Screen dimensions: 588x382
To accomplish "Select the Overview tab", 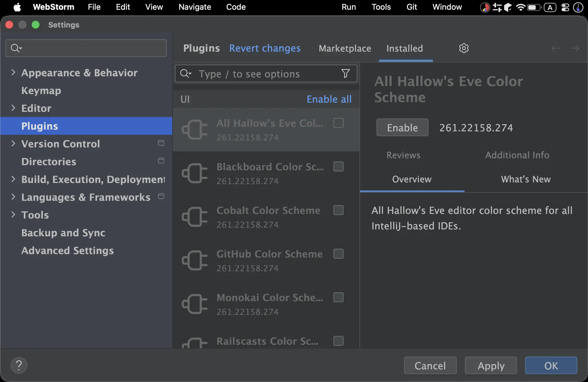I will pyautogui.click(x=412, y=179).
